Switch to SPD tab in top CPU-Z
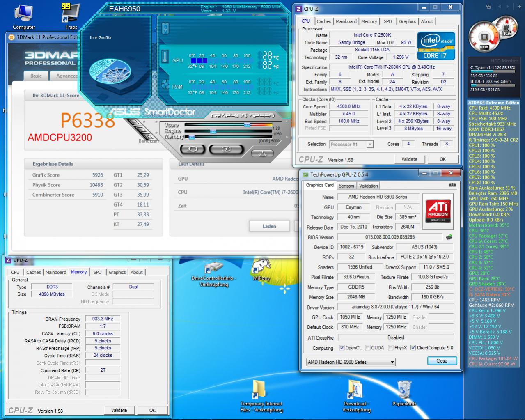The width and height of the screenshot is (525, 420). 387,21
